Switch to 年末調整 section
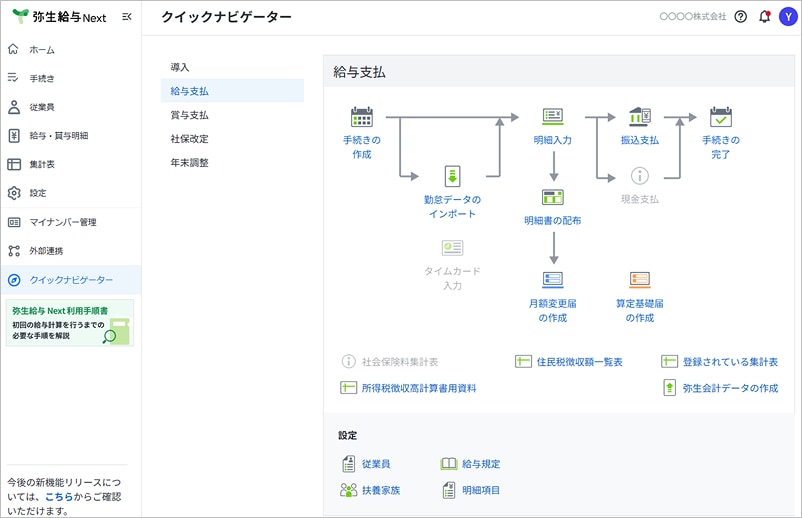 point(190,162)
